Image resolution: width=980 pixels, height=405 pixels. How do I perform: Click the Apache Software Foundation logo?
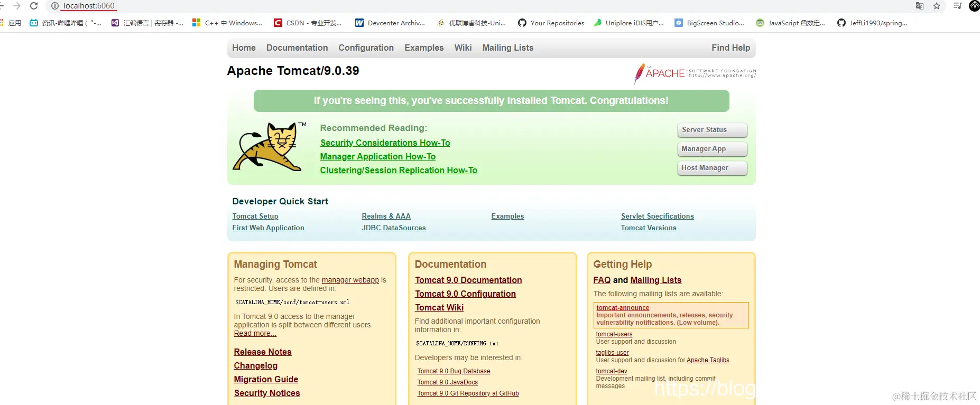[695, 73]
